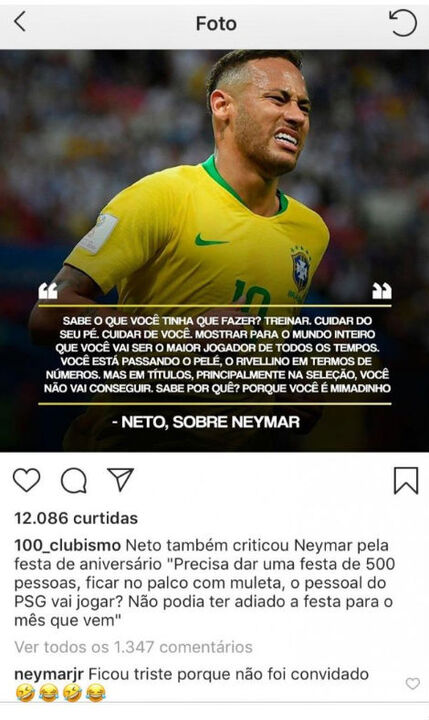429x720 pixels.
Task: Tap the '- NETO, SOBRE NEYMAR' attribution
Action: (x=206, y=422)
